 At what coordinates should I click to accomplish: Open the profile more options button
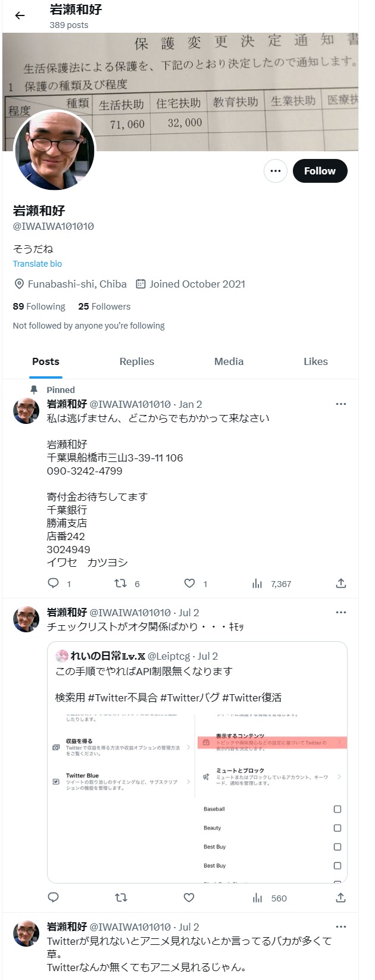[275, 171]
